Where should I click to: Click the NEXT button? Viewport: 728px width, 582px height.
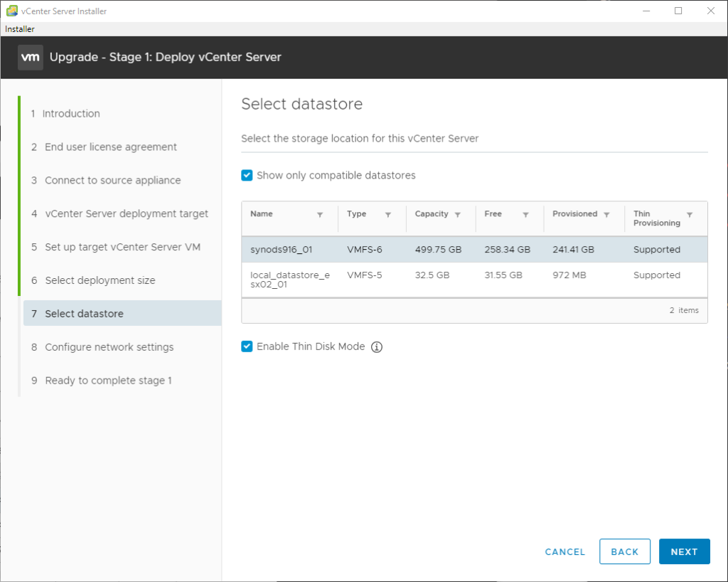[685, 551]
